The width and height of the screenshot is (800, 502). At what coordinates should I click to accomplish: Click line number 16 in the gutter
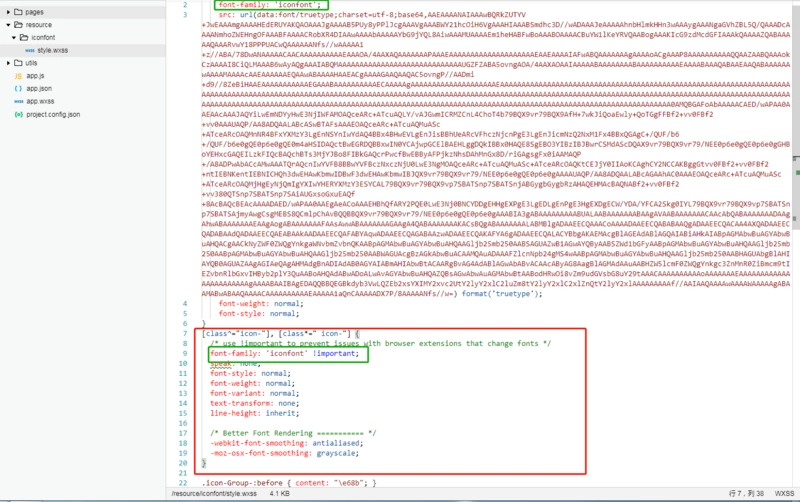tap(183, 423)
